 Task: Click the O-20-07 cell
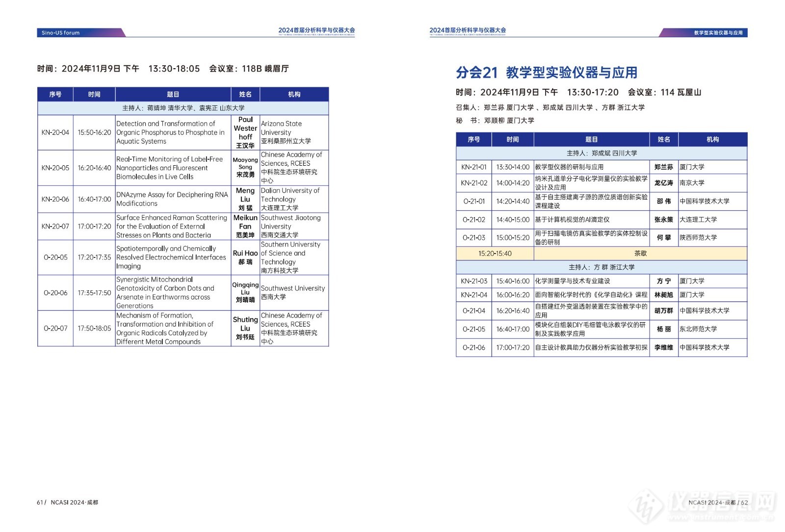(55, 329)
